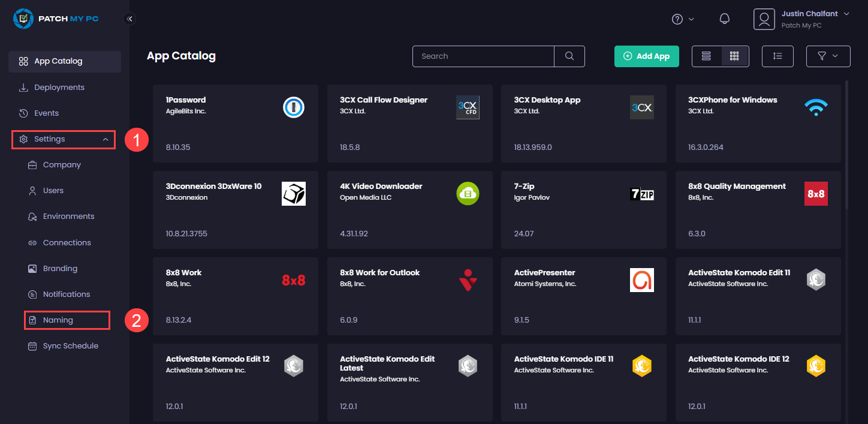This screenshot has width=868, height=424.
Task: Open Environments settings
Action: point(68,216)
